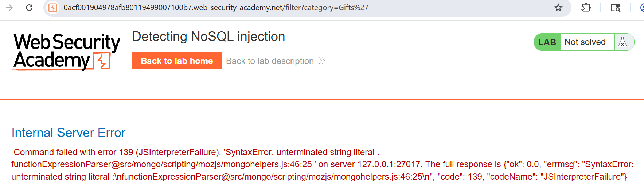Click the Internal Server Error heading
The image size is (644, 188).
click(x=69, y=133)
